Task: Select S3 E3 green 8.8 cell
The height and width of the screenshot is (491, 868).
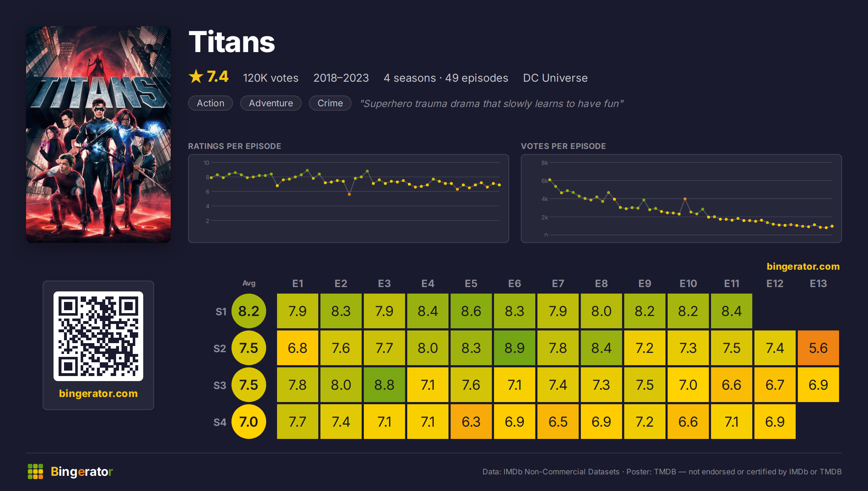Action: coord(384,385)
